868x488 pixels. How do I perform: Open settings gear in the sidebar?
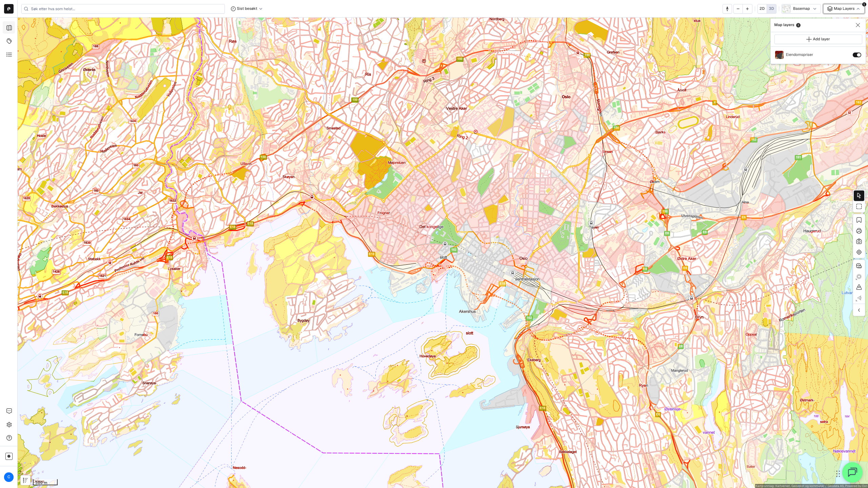pyautogui.click(x=9, y=425)
